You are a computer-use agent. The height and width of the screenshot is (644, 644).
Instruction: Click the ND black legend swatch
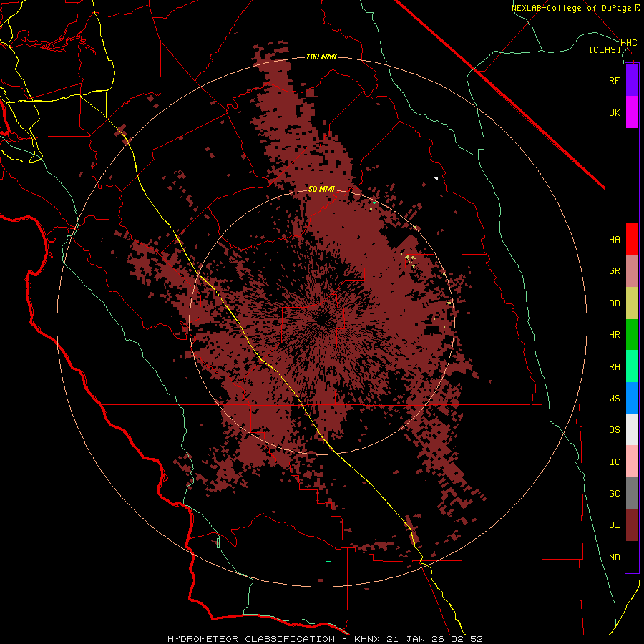[632, 557]
